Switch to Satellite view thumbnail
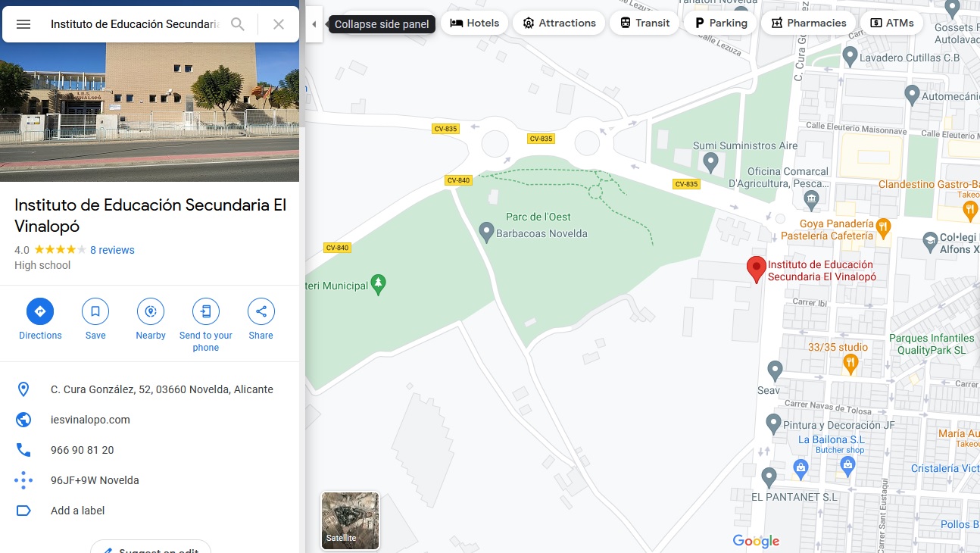980x553 pixels. [x=350, y=520]
